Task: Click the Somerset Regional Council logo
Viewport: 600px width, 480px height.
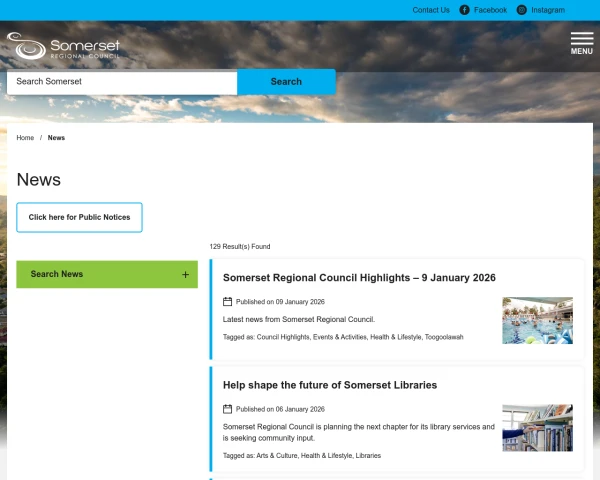Action: 64,46
